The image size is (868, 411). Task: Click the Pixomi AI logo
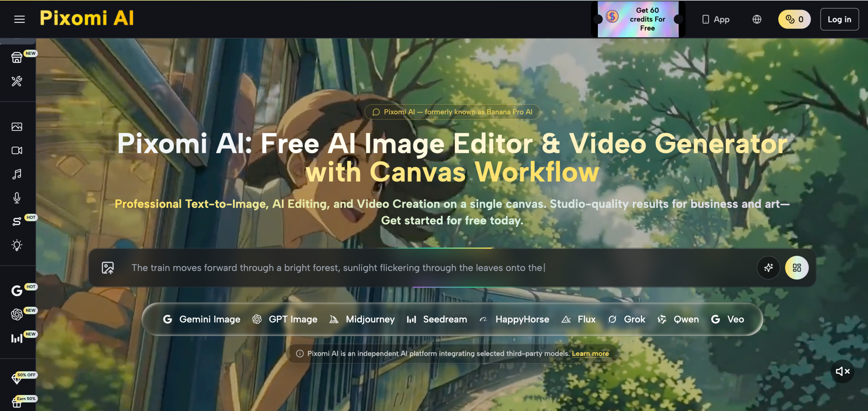(x=87, y=18)
